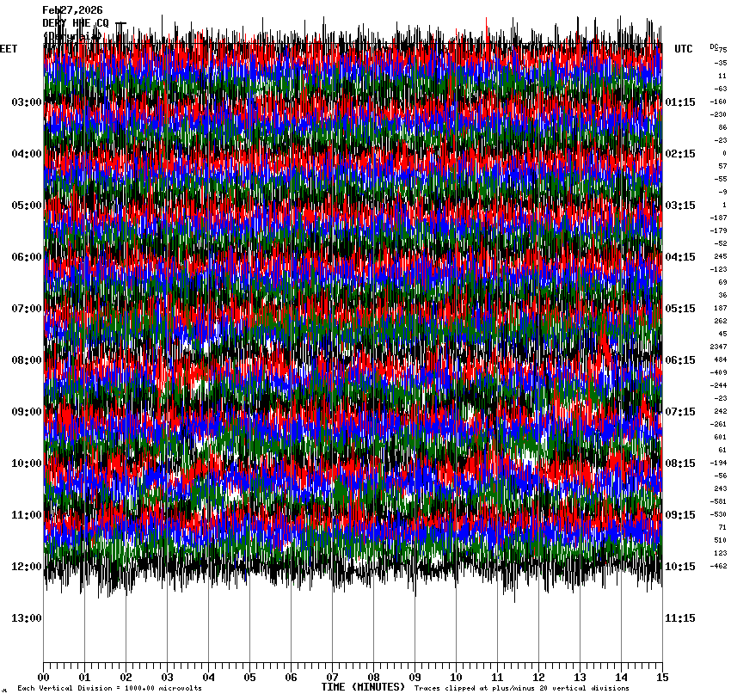
Task: Click the vertical division microvolts scale note
Action: pos(109,689)
